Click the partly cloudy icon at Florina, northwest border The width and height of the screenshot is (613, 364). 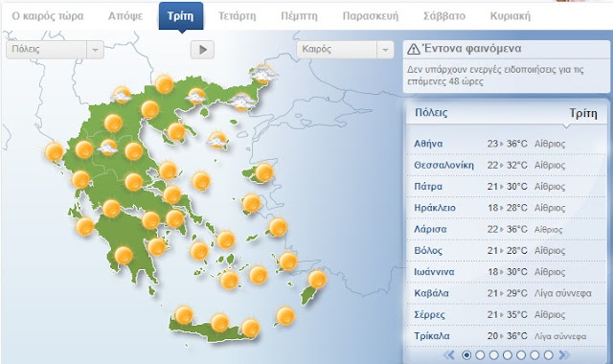pyautogui.click(x=122, y=95)
